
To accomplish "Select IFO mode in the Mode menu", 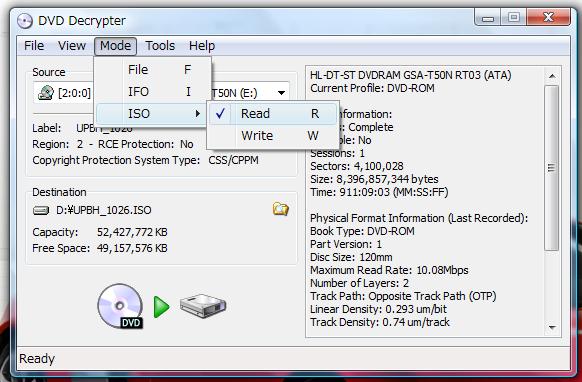I will pyautogui.click(x=152, y=92).
